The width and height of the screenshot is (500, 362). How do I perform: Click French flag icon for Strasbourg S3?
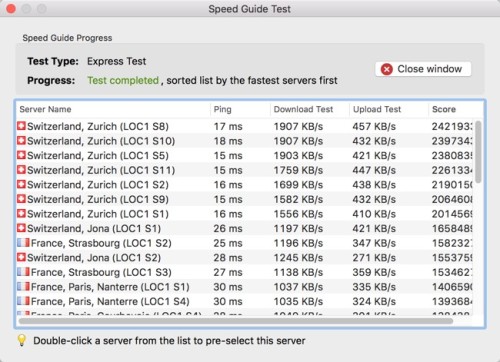point(23,272)
